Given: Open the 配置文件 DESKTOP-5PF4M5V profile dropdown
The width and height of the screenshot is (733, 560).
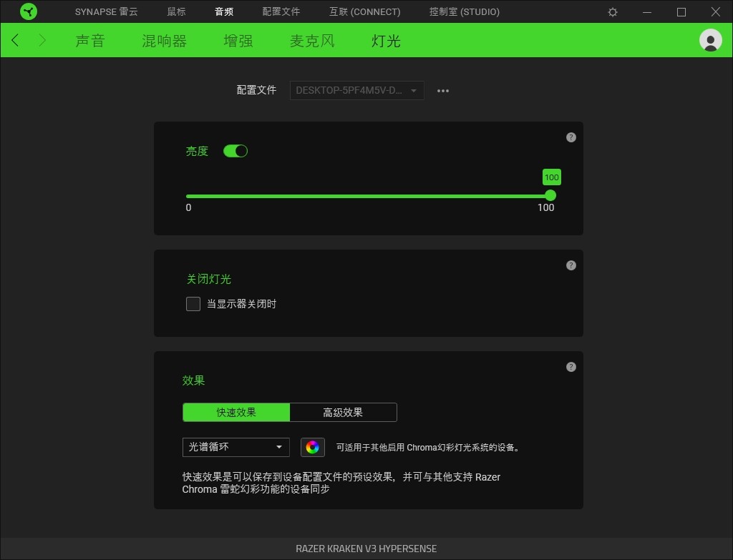Looking at the screenshot, I should 356,90.
